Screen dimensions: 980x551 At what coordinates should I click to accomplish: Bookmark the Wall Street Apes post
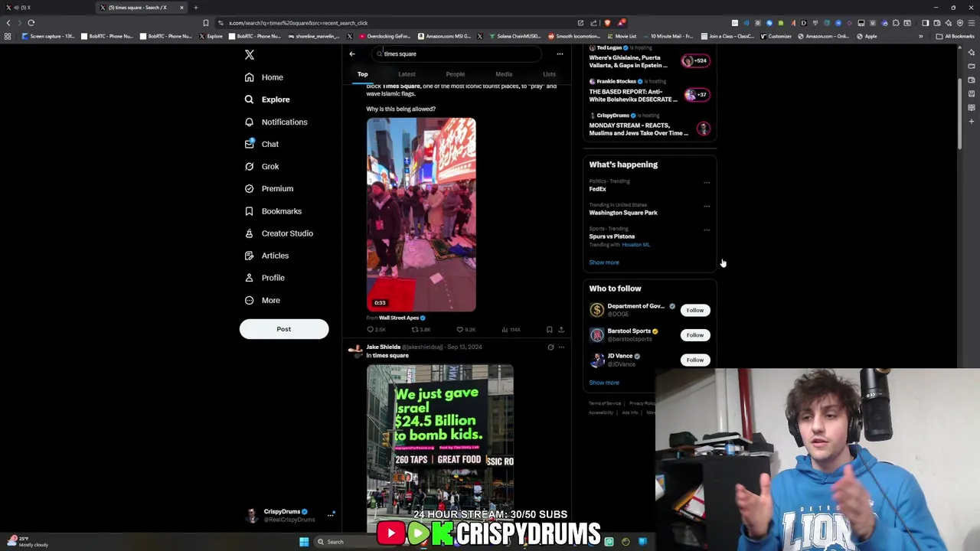pyautogui.click(x=549, y=330)
